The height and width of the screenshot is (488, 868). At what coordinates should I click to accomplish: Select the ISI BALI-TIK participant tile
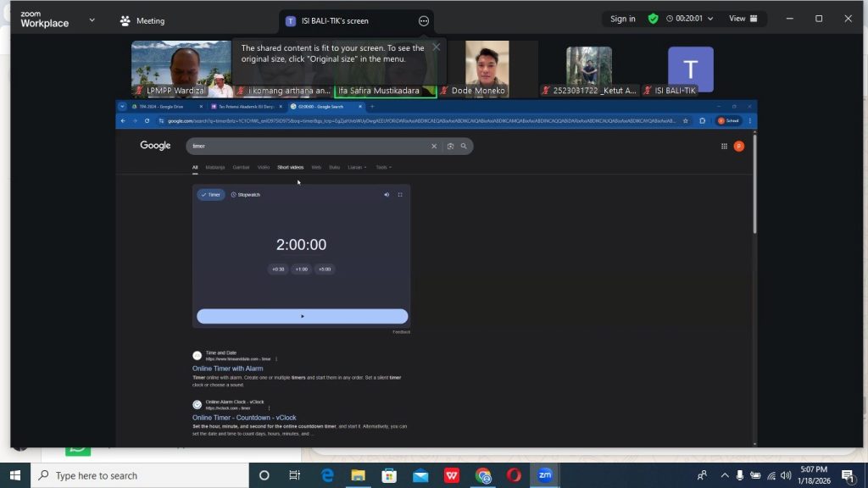(x=690, y=69)
